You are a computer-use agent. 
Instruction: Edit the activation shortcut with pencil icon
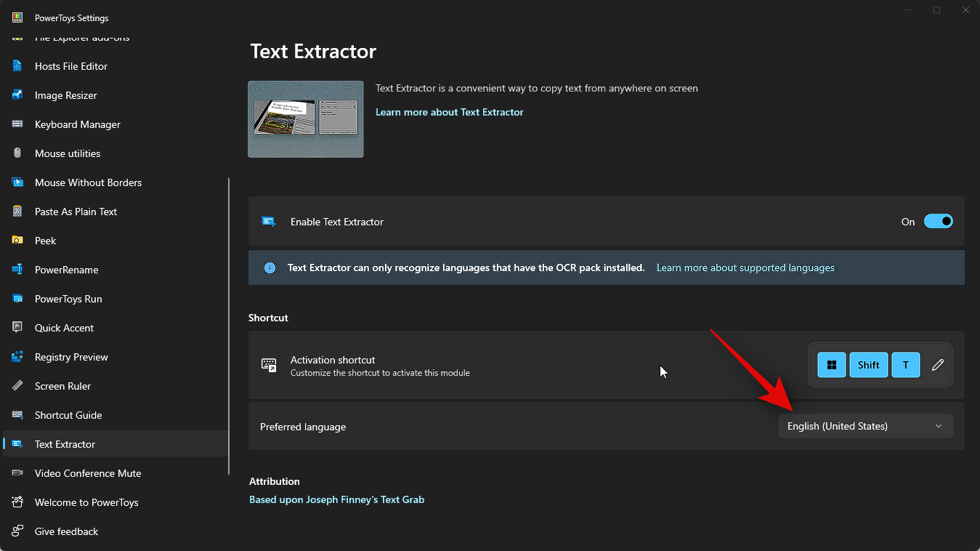pos(938,364)
